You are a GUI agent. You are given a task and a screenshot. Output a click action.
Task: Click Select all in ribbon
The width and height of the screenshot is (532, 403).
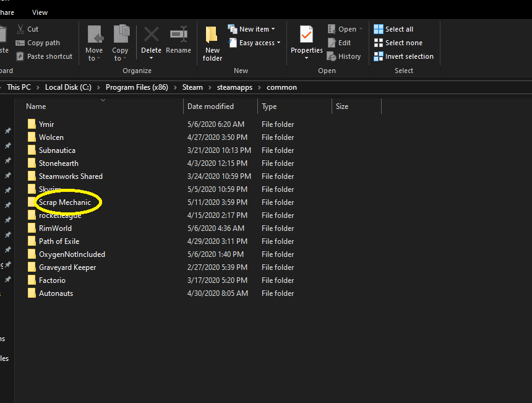393,29
